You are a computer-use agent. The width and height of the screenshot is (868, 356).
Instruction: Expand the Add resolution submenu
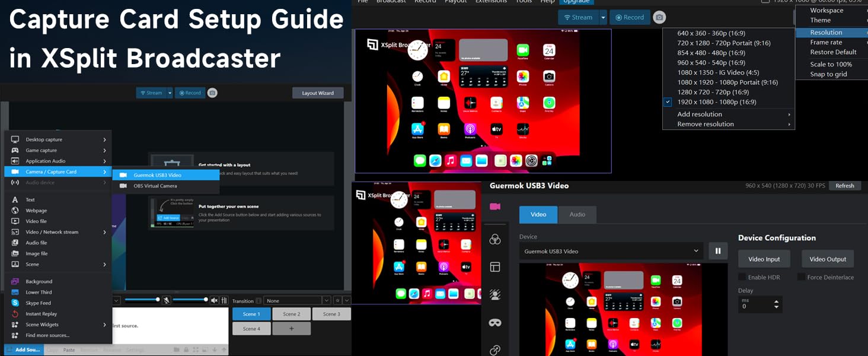pos(728,114)
